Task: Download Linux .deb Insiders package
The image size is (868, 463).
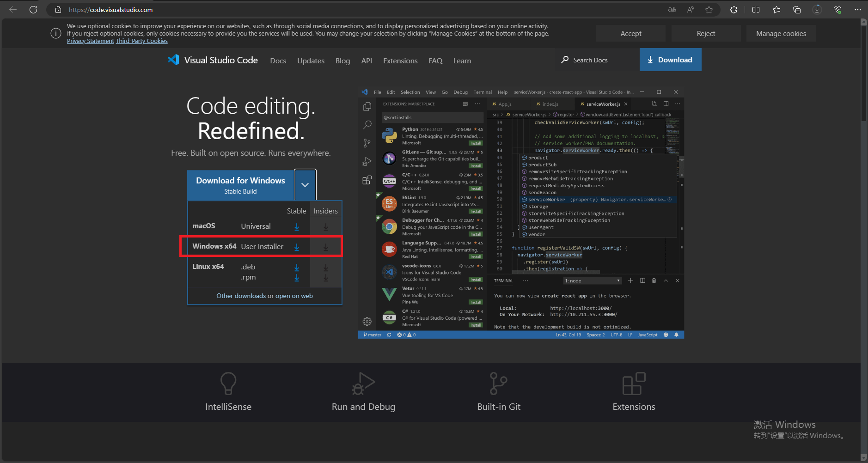Action: (326, 268)
